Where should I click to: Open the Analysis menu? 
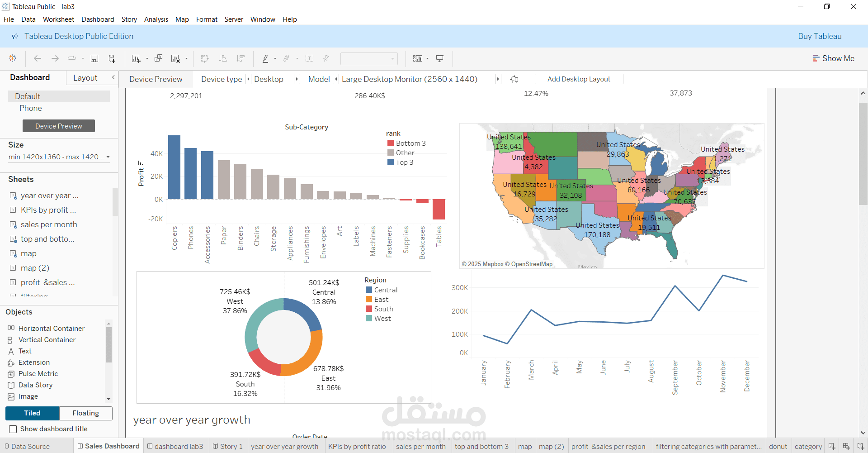tap(156, 19)
